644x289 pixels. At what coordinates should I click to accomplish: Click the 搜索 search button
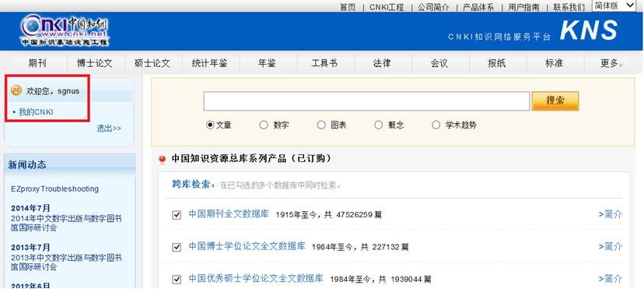pyautogui.click(x=555, y=100)
